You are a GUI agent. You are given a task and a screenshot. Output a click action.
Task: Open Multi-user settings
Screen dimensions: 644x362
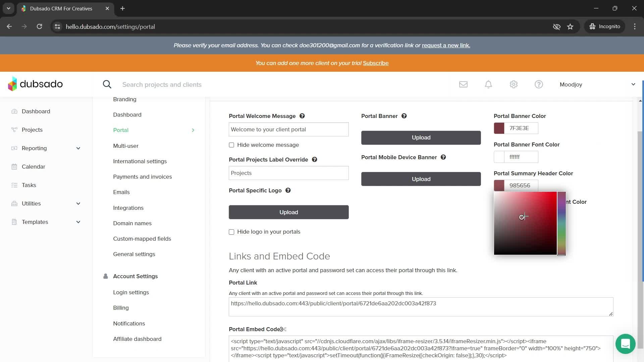(126, 146)
